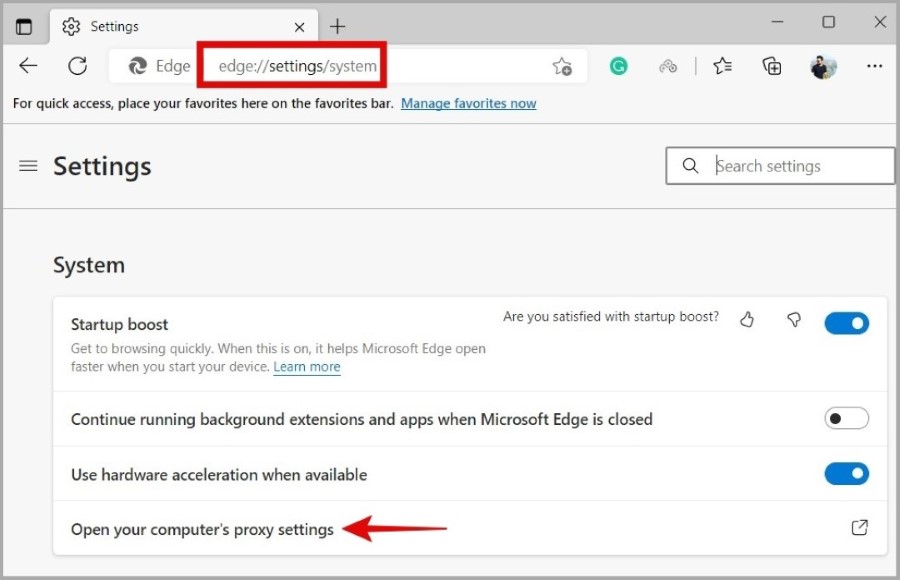Expand the Settings hamburger menu

click(x=28, y=166)
